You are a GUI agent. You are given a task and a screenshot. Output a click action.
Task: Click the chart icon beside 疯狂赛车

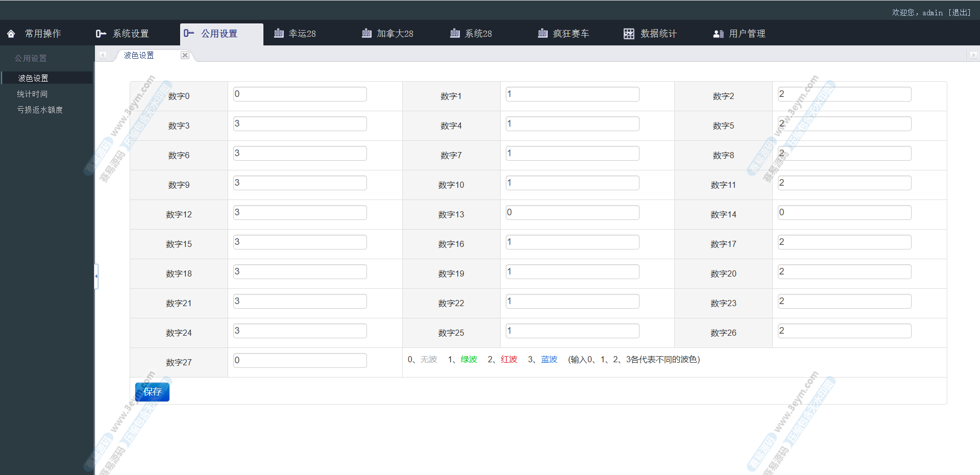(543, 33)
